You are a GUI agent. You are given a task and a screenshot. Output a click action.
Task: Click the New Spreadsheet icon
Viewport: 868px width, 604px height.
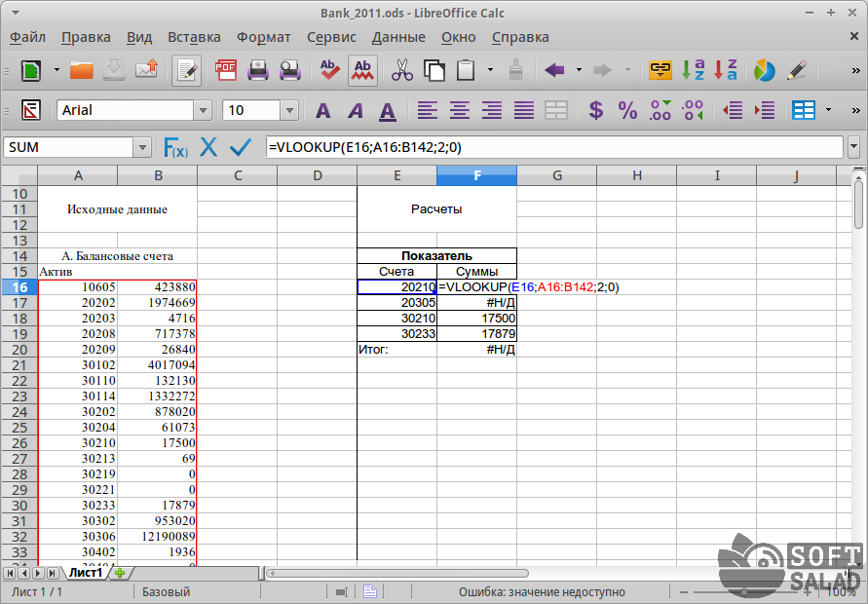tap(31, 71)
